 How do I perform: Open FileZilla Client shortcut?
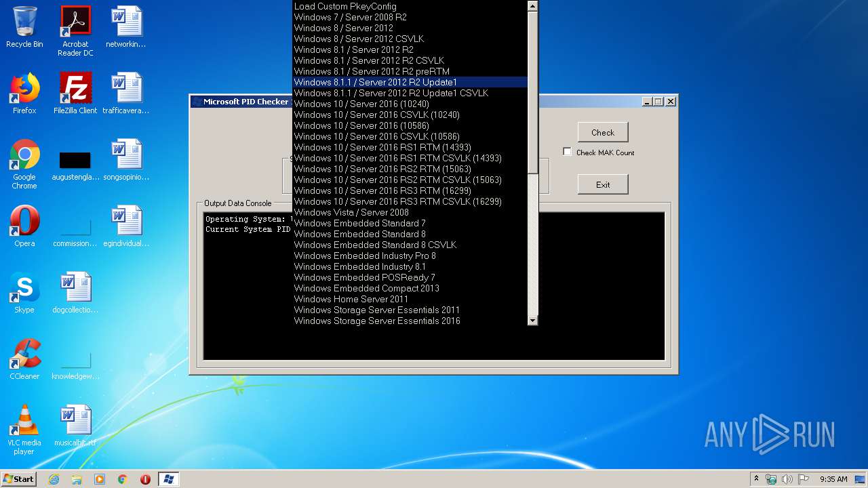click(x=75, y=94)
